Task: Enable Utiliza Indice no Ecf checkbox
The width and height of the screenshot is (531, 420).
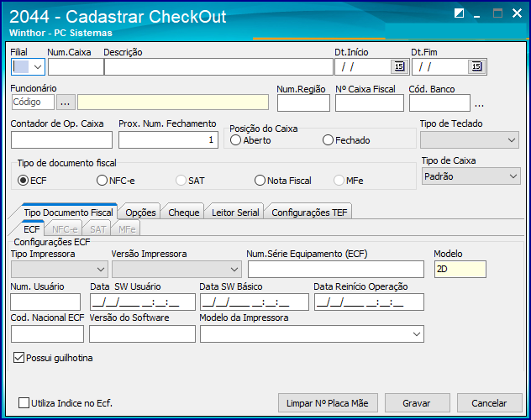Action: [x=24, y=403]
